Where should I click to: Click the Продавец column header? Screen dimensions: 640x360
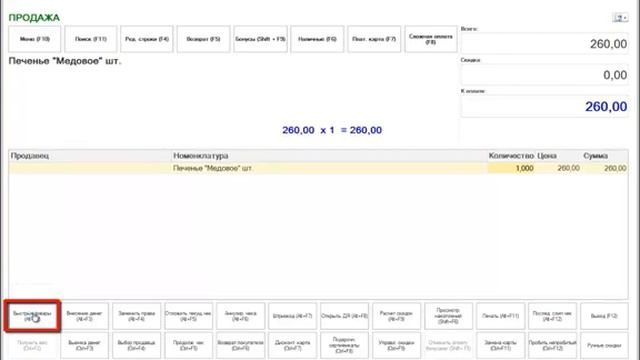90,156
